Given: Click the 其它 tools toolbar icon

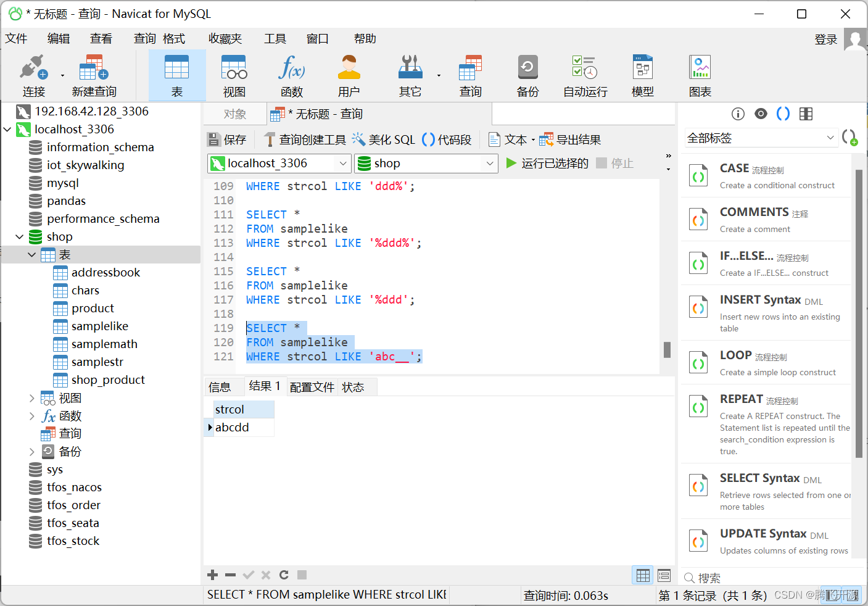Looking at the screenshot, I should tap(410, 76).
